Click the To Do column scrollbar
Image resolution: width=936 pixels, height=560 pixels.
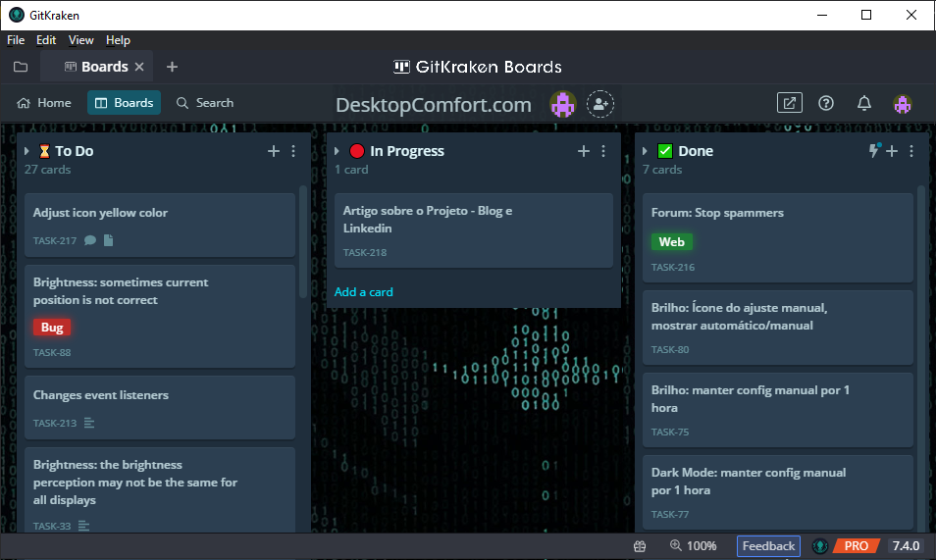click(302, 241)
